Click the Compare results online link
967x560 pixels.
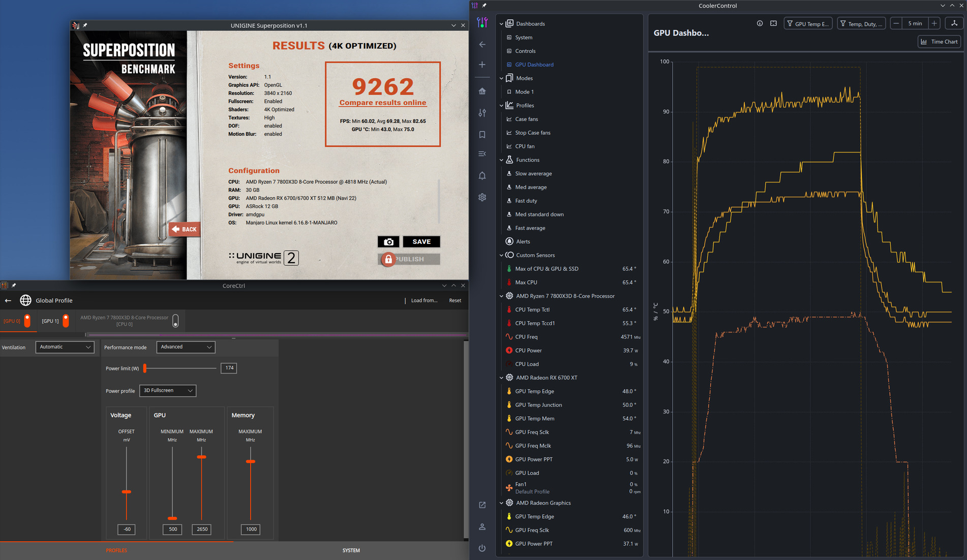click(x=383, y=103)
